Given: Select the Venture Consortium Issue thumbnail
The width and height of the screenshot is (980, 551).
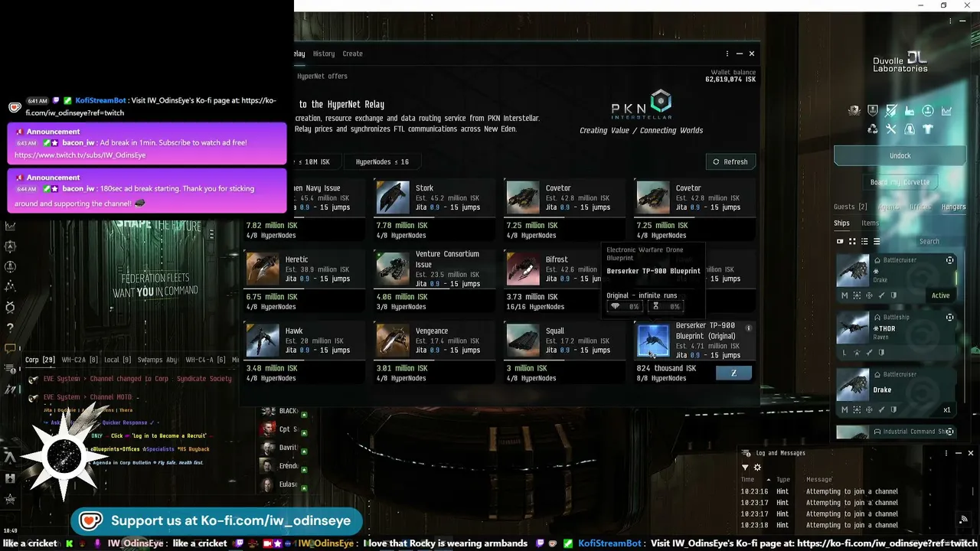Looking at the screenshot, I should pos(393,269).
